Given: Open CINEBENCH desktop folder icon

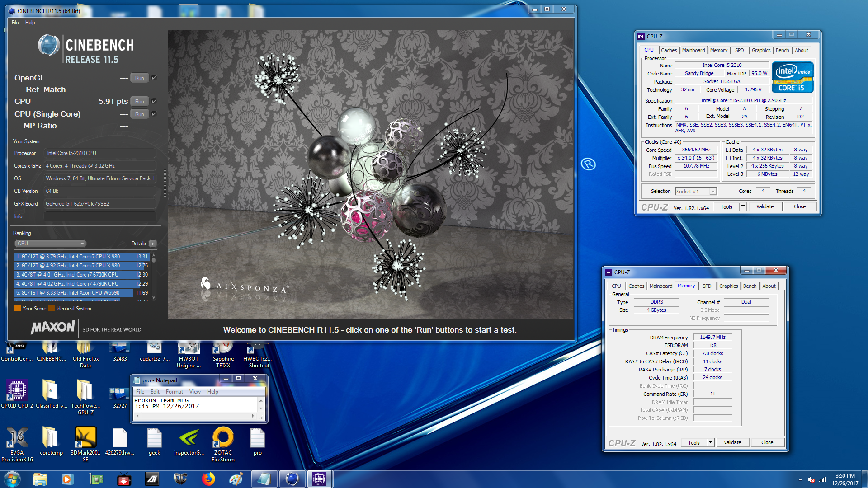Looking at the screenshot, I should (x=51, y=352).
